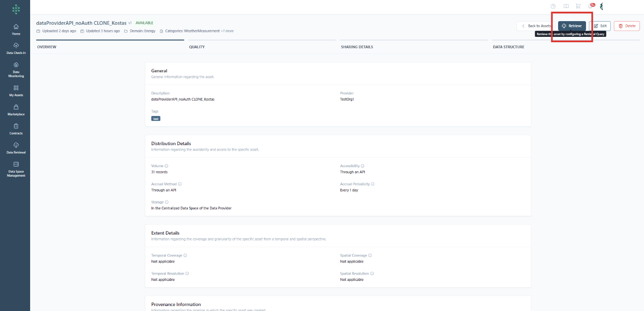Click the help question mark icon
This screenshot has width=644, height=311.
click(553, 6)
